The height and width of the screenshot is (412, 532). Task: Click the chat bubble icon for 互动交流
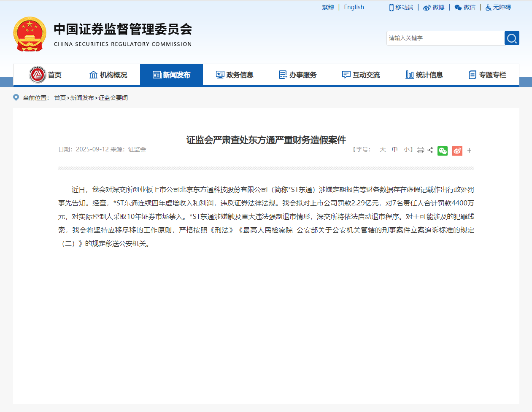[346, 75]
